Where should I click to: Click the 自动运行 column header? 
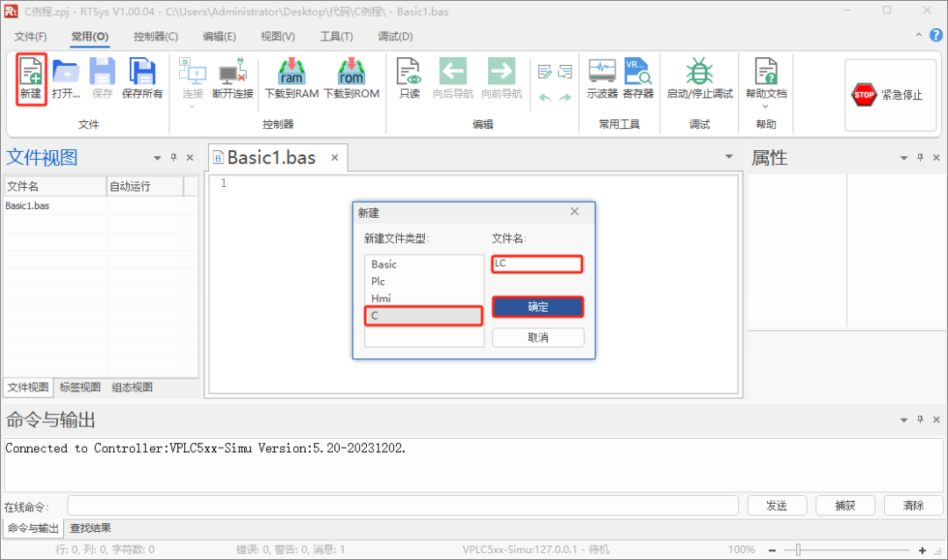click(x=145, y=186)
